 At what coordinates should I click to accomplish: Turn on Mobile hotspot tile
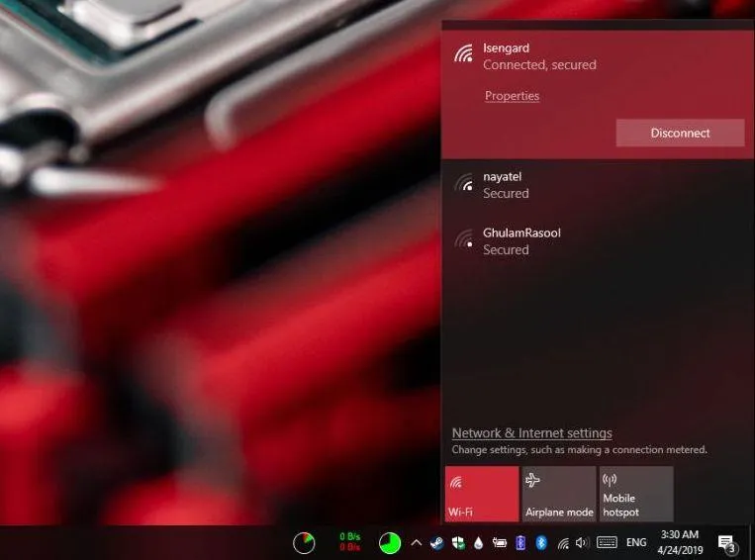636,494
